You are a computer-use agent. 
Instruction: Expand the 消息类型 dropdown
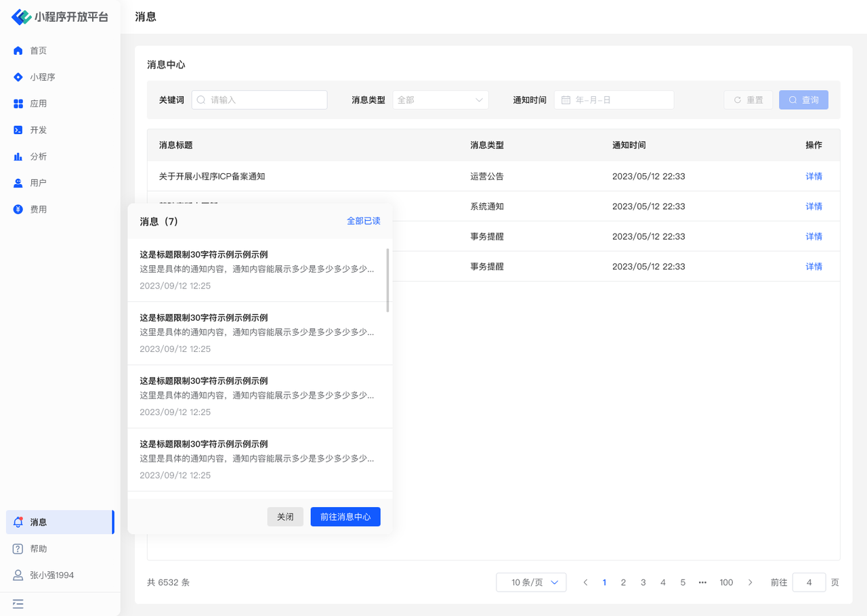tap(440, 100)
